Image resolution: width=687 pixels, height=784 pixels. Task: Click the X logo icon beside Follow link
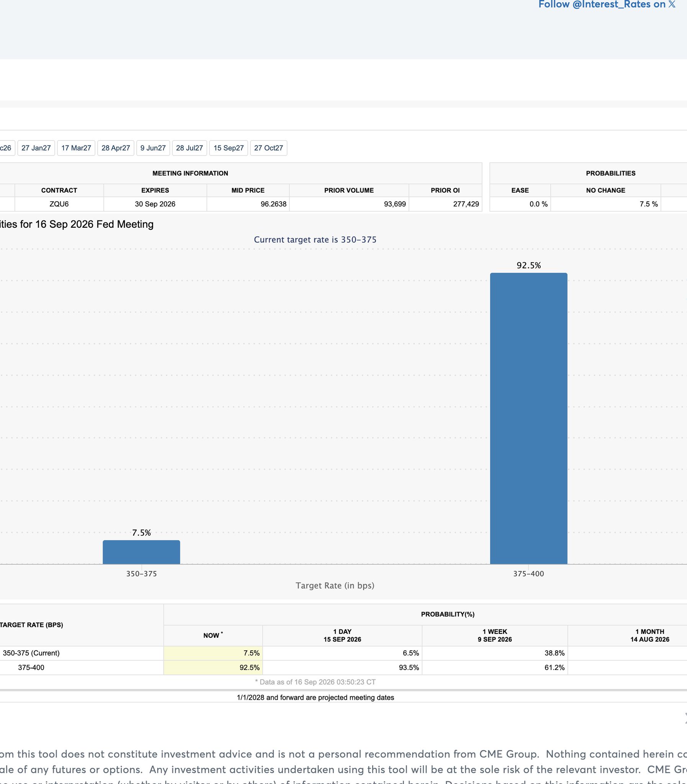[672, 4]
